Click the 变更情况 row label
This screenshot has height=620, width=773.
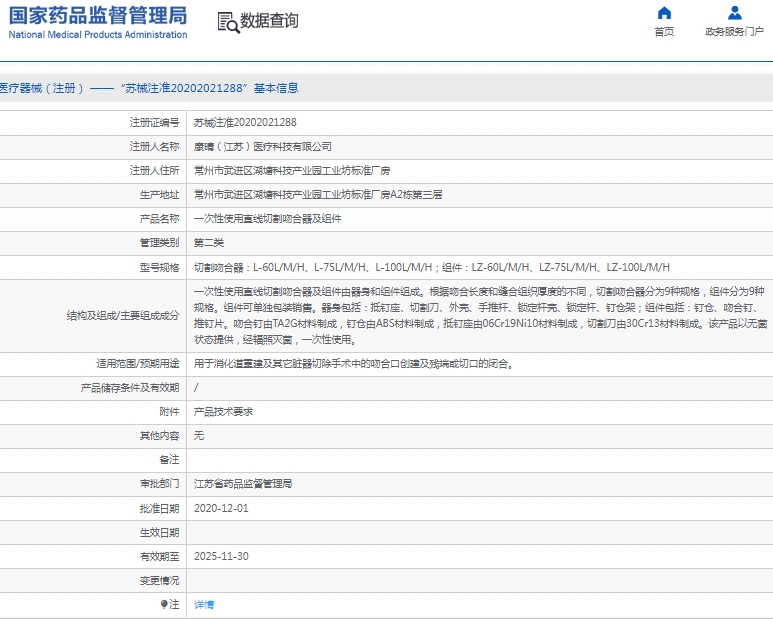pyautogui.click(x=159, y=581)
